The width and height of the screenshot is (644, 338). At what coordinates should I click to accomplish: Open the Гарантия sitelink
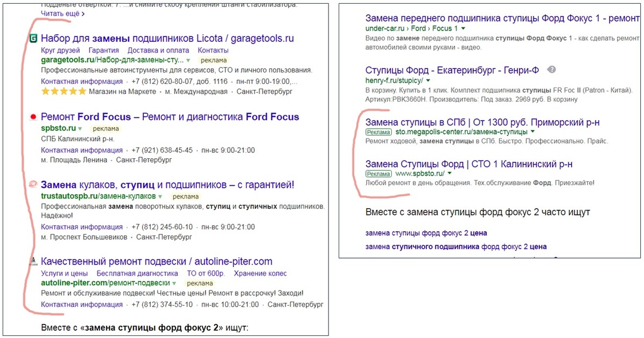click(104, 50)
